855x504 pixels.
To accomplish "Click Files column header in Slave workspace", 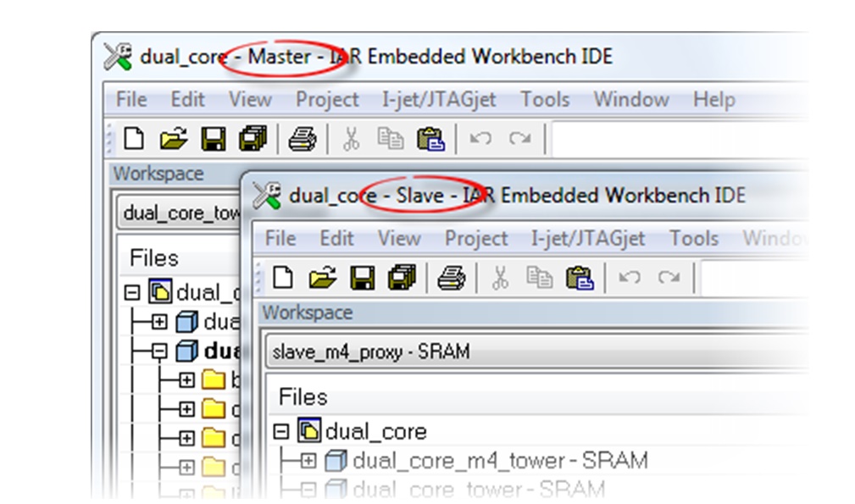I will click(303, 397).
